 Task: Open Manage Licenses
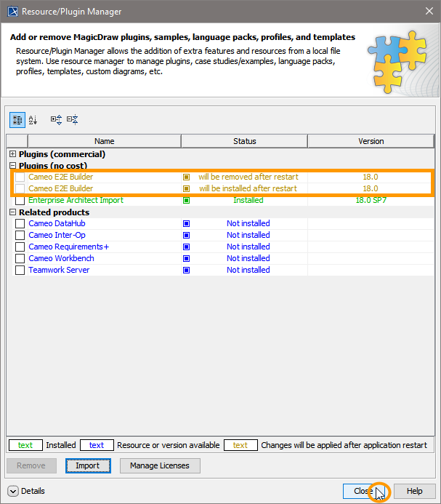160,465
